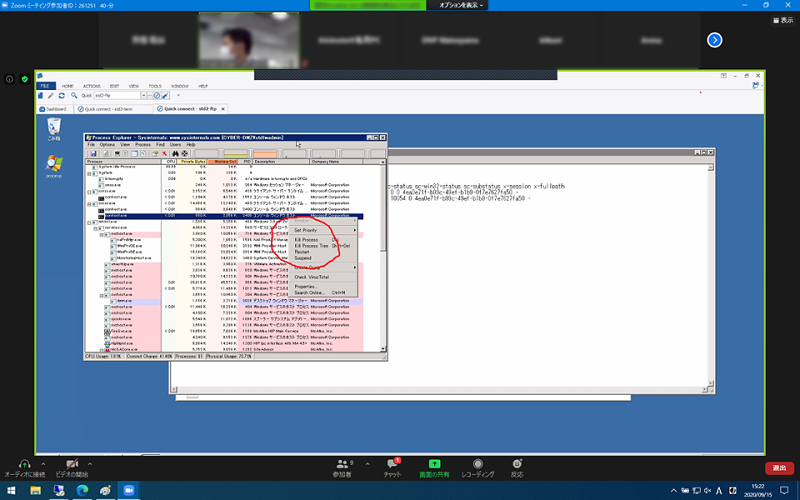Open the Zoom participants panel
The width and height of the screenshot is (800, 500).
tap(343, 464)
